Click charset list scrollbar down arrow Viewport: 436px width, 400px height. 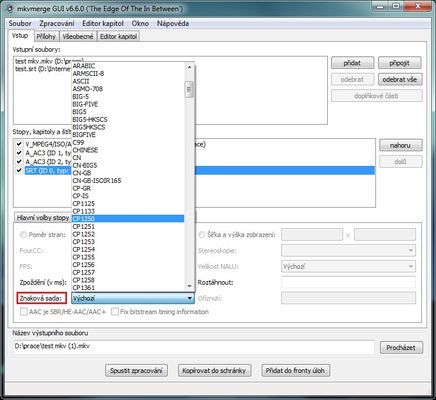pos(189,286)
